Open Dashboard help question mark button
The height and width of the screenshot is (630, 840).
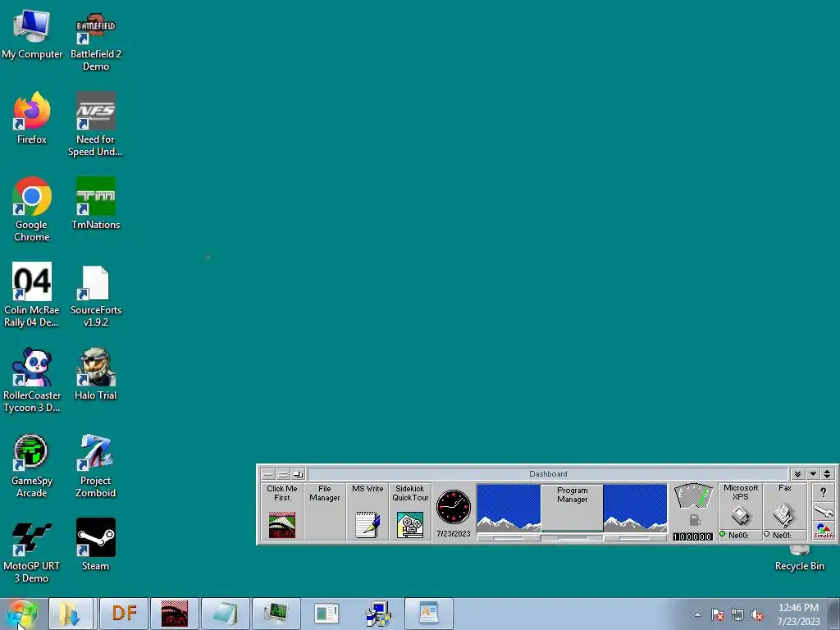(824, 493)
